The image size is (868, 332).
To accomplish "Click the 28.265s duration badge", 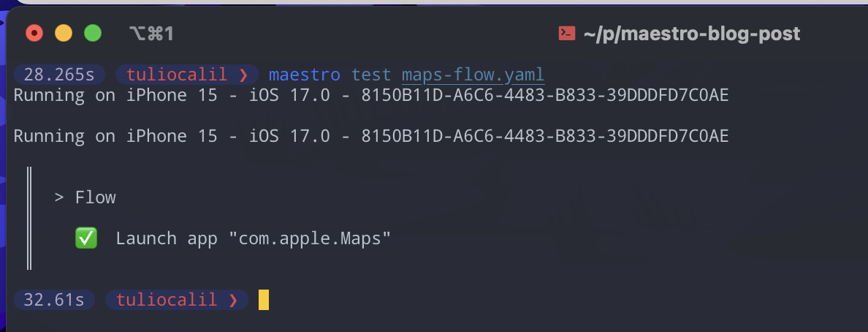I will coord(54,75).
